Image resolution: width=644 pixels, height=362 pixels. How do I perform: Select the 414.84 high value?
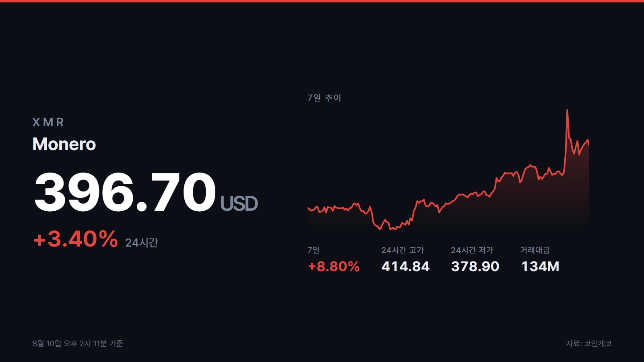[x=405, y=266]
